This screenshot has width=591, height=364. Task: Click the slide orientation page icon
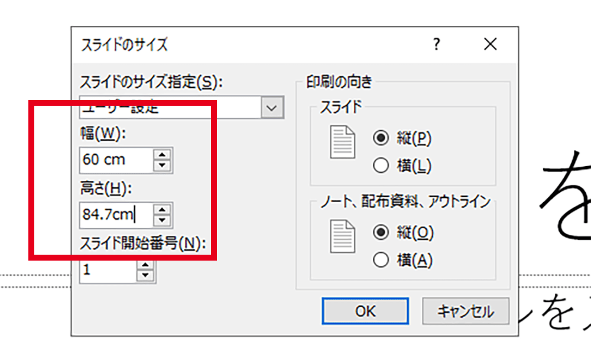(x=342, y=142)
